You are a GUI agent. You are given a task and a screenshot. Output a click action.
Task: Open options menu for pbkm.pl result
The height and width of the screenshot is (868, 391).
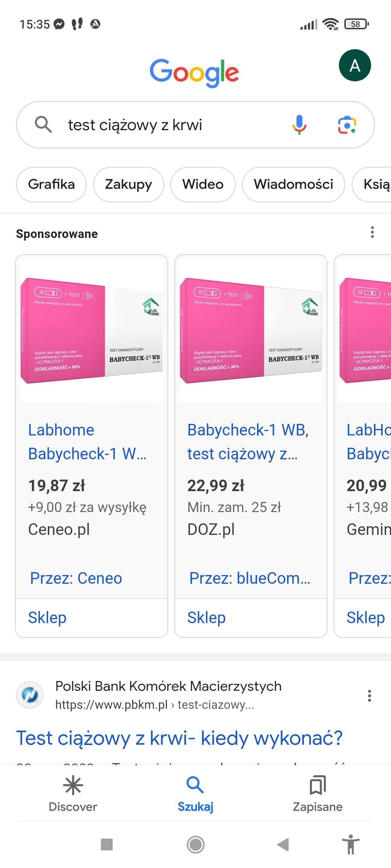point(369,695)
